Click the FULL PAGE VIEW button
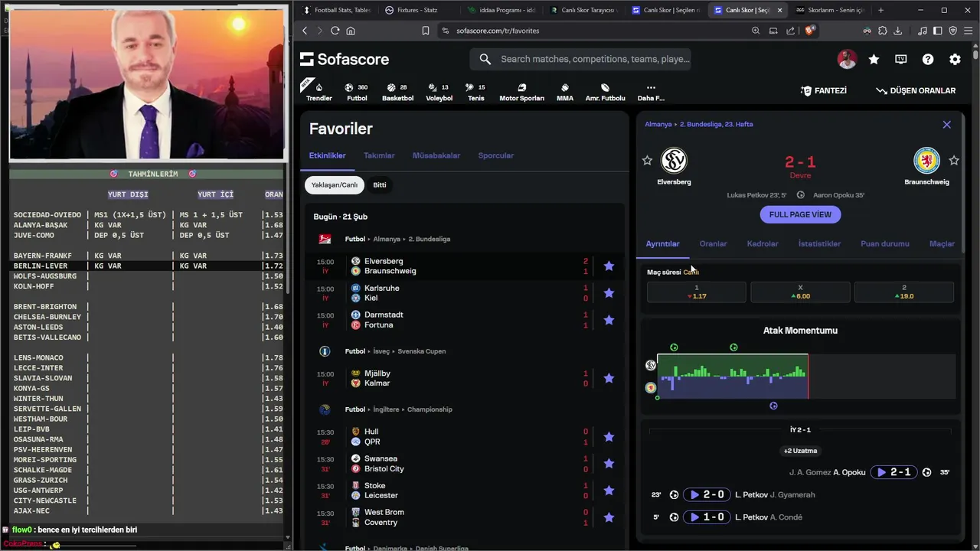The width and height of the screenshot is (980, 551). pos(800,215)
